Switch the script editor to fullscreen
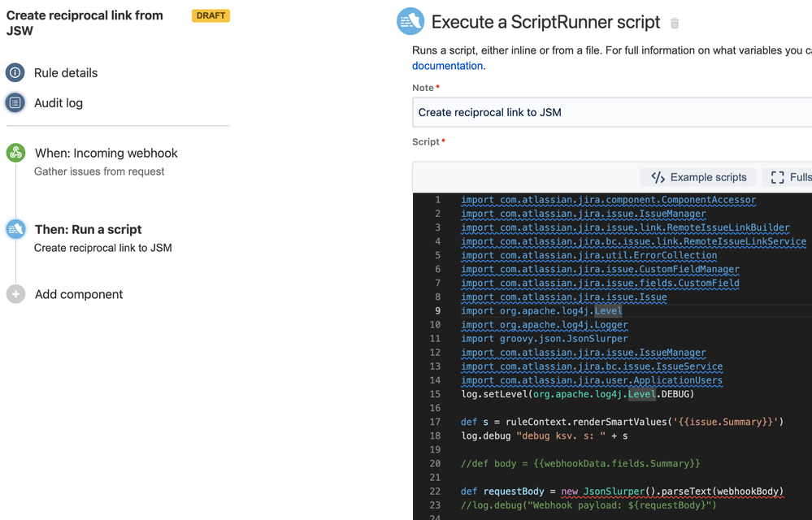The image size is (812, 520). [788, 177]
